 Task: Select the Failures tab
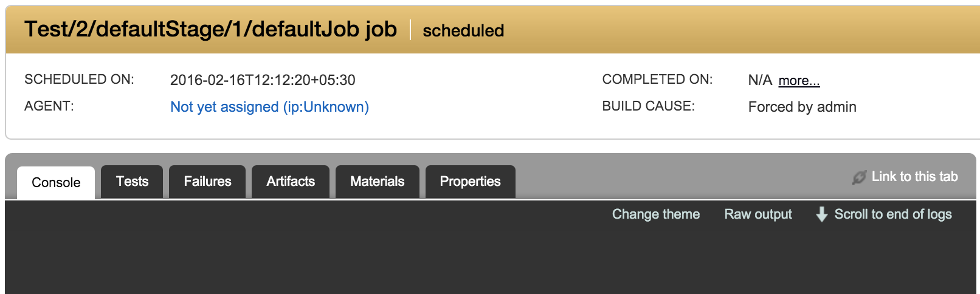[x=207, y=182]
